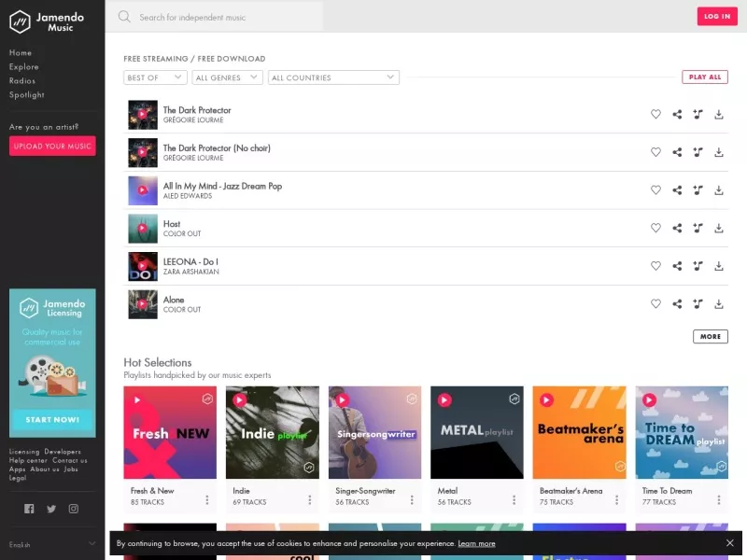Play All In My Mind thumbnail
The height and width of the screenshot is (560, 747).
pyautogui.click(x=143, y=190)
